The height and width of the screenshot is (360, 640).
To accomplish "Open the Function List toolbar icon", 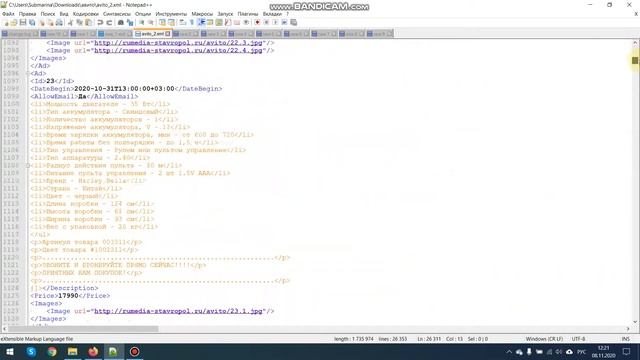I will [x=228, y=22].
